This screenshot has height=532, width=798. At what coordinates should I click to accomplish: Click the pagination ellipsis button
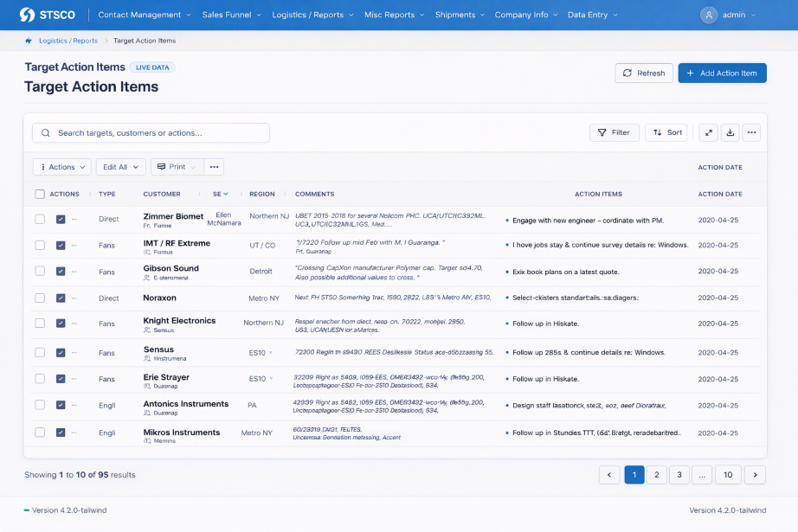tap(702, 475)
